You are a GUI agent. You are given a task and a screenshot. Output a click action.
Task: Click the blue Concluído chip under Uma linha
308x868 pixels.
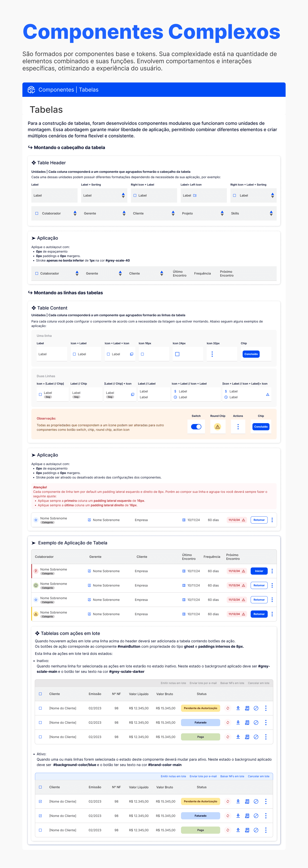pyautogui.click(x=251, y=354)
